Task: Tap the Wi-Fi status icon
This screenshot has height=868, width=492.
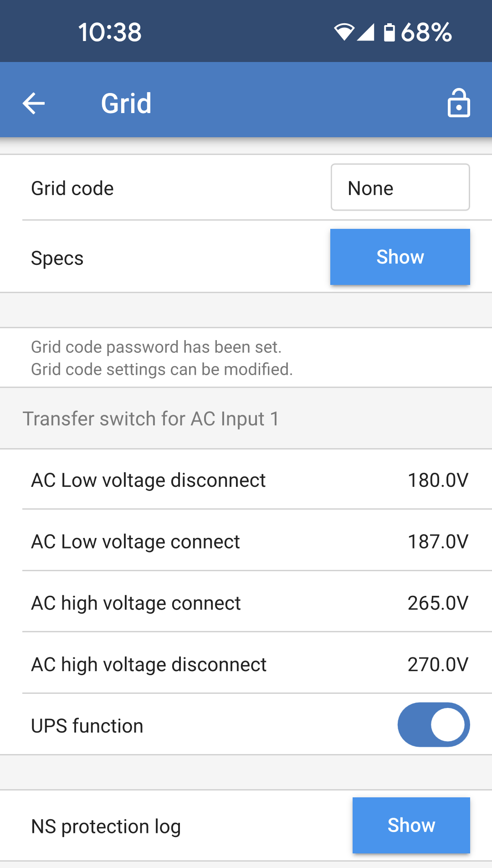Action: click(343, 32)
